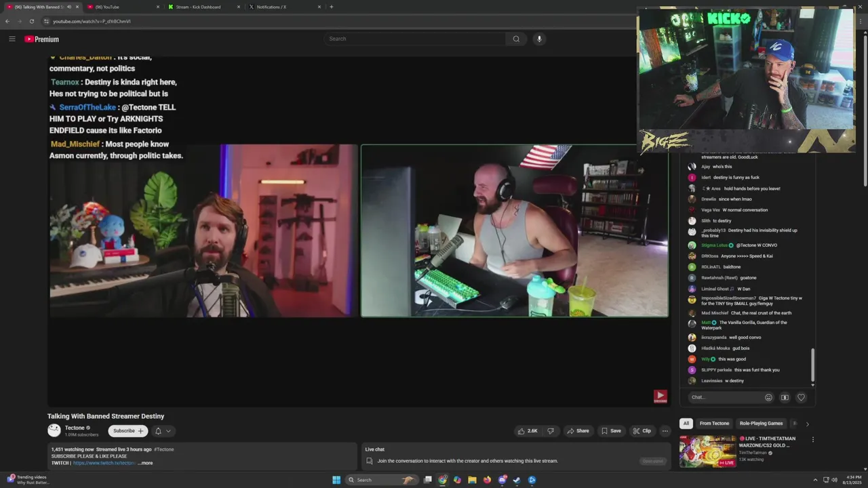Click the live chat scrollbar thumb
The image size is (868, 488).
812,365
